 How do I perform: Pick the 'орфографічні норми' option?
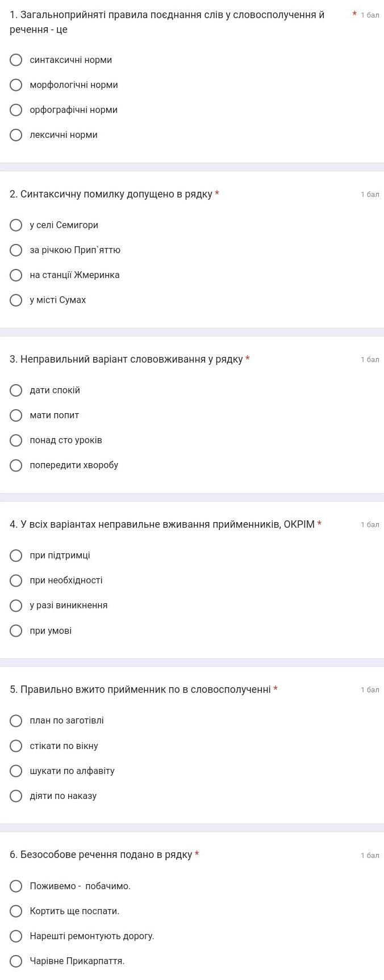pos(16,110)
